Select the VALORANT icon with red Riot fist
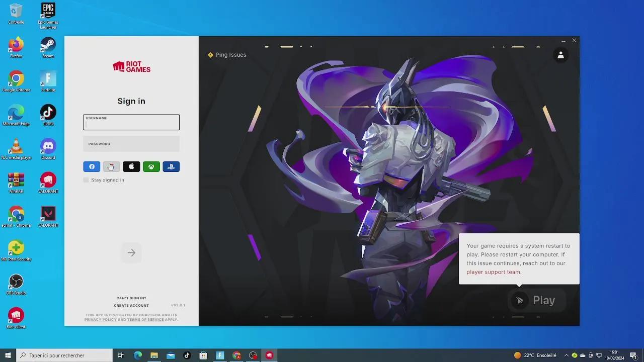644x362 pixels. [x=48, y=183]
